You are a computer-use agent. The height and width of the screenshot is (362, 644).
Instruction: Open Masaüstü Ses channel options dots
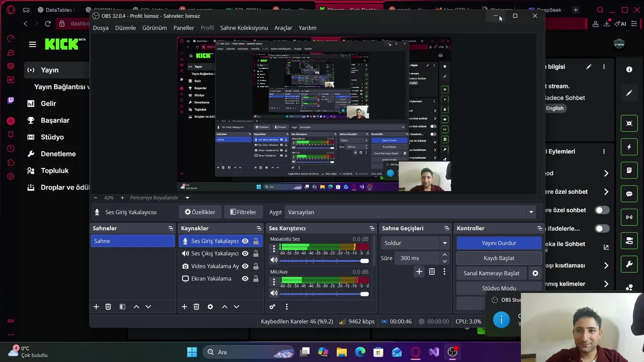(274, 249)
